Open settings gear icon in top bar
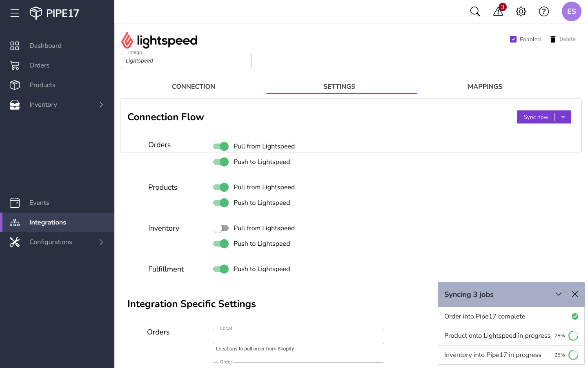588x368 pixels. [521, 11]
